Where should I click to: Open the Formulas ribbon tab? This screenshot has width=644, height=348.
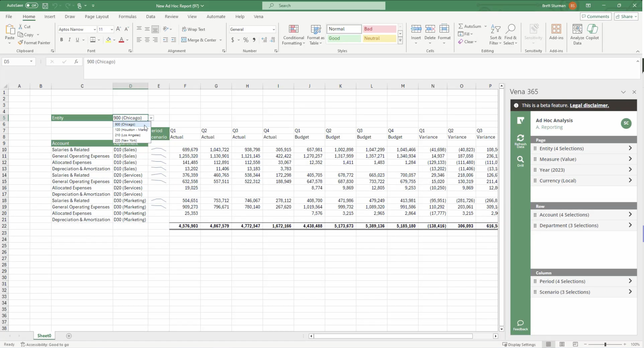tap(127, 16)
